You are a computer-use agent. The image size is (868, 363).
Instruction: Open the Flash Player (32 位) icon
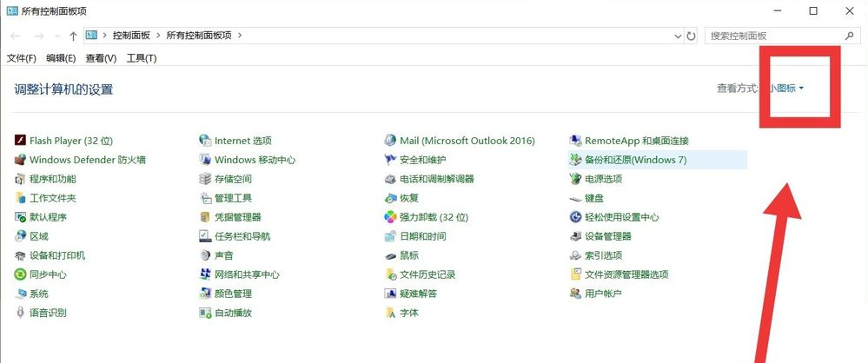(x=21, y=141)
